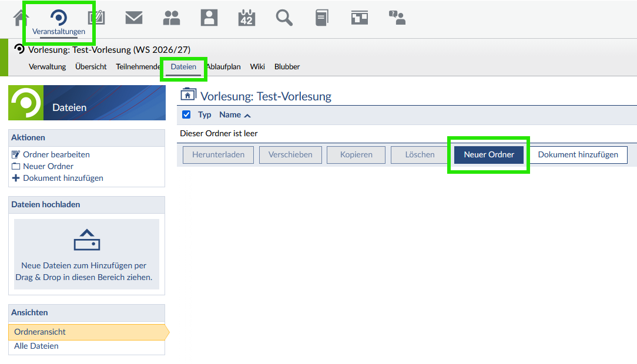The image size is (637, 364).
Task: Sort the file list by Typ column
Action: click(204, 115)
